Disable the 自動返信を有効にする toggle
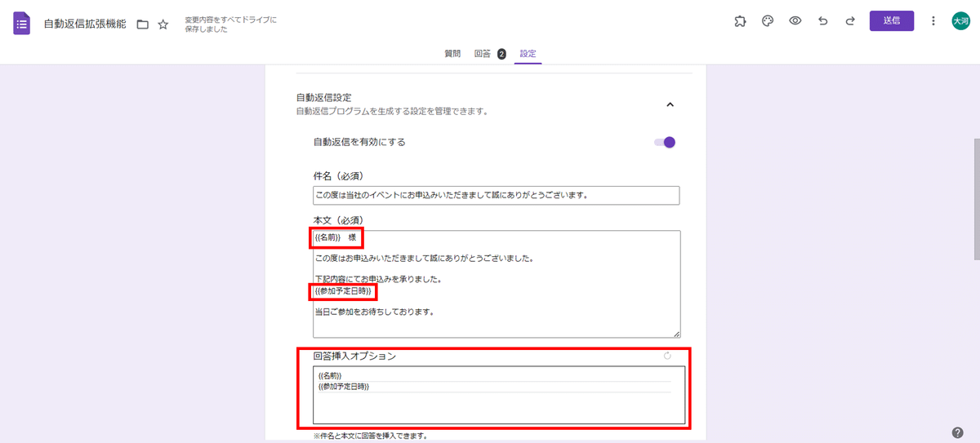Screen dimensions: 980x443 [665, 142]
